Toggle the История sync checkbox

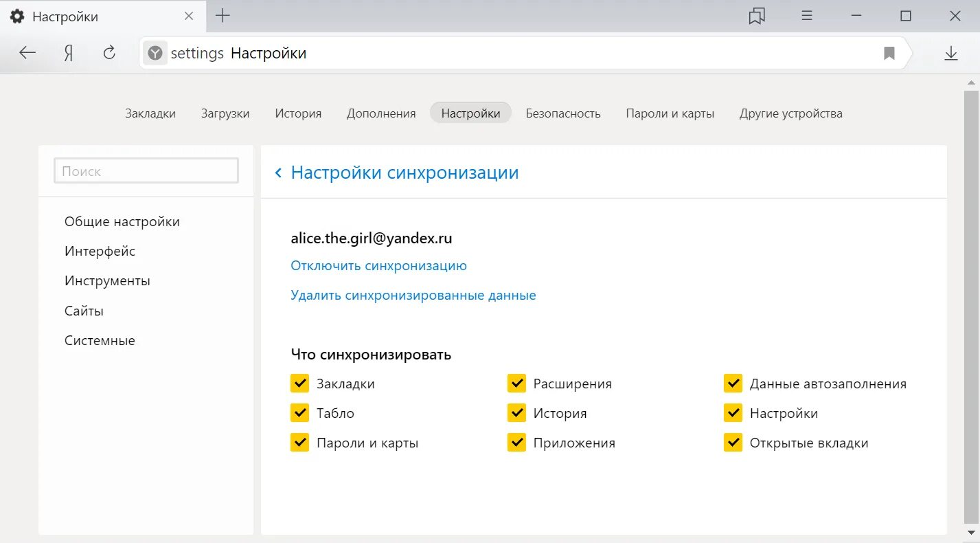point(516,413)
